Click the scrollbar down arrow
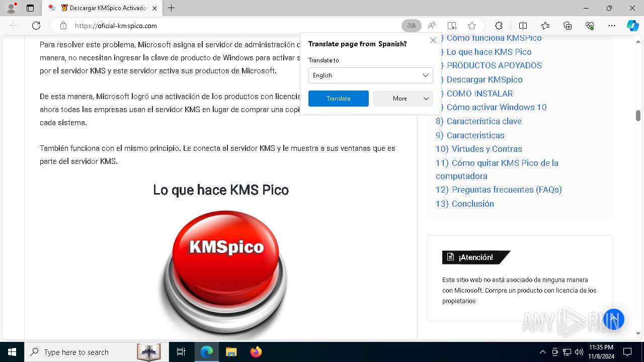The width and height of the screenshot is (644, 362). pos(638,333)
